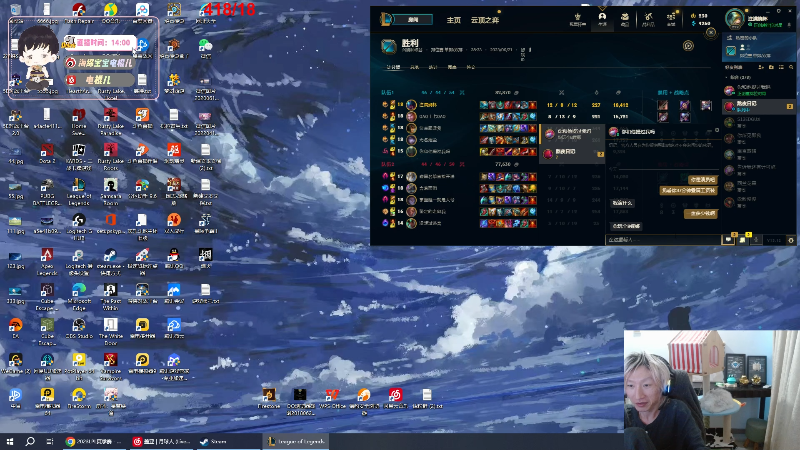Open the Samsara Room desktop shortcut
The height and width of the screenshot is (450, 800).
(x=110, y=192)
